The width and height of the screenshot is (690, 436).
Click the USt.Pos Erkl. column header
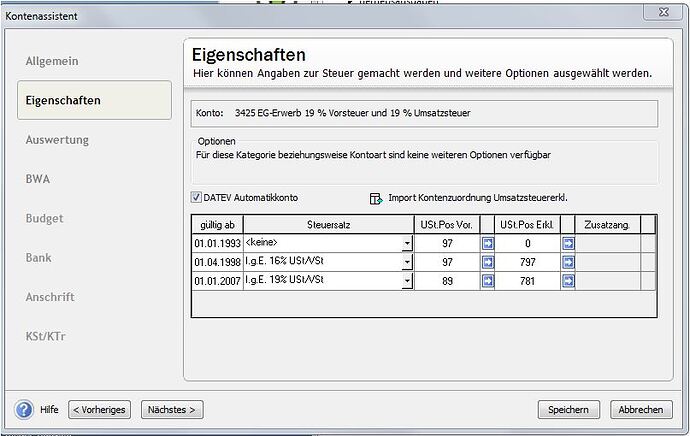[527, 225]
